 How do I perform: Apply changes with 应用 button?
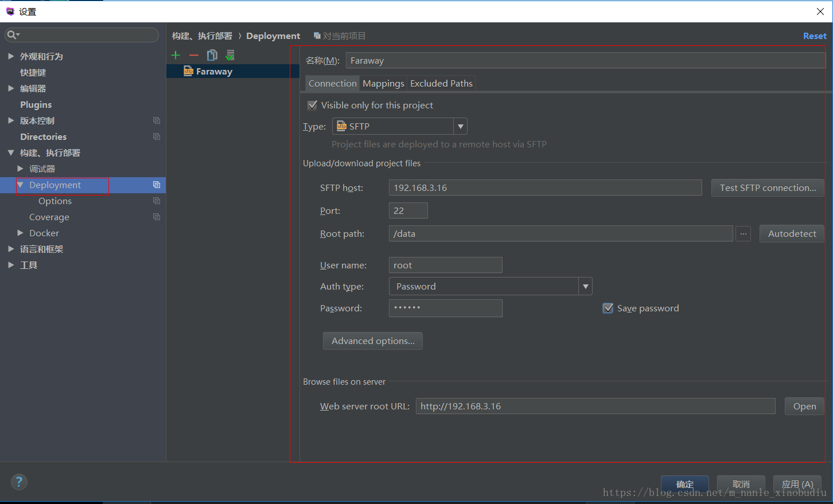pyautogui.click(x=797, y=484)
